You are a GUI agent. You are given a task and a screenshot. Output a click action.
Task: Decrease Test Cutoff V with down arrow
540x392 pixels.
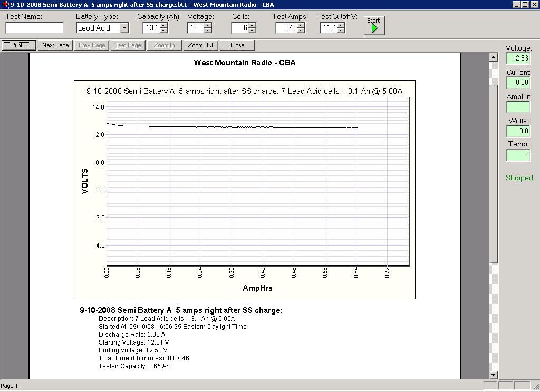point(341,31)
